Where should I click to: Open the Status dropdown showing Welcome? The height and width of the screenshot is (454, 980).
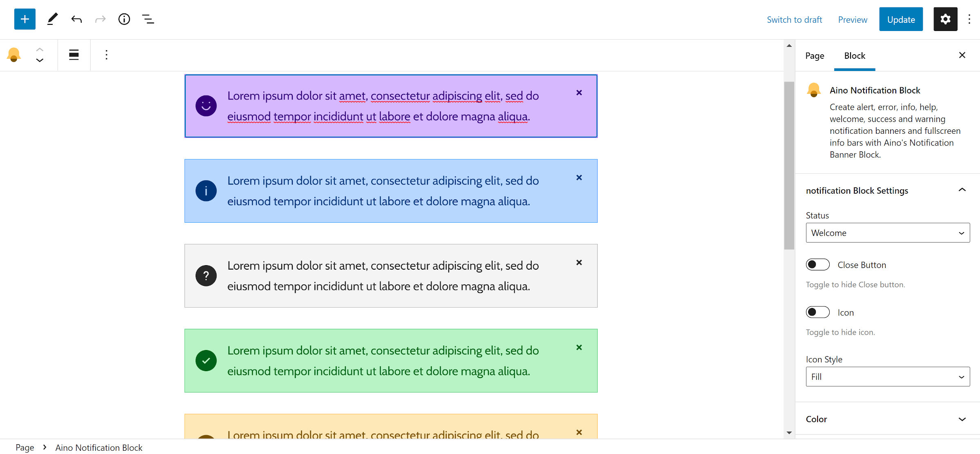(x=887, y=233)
